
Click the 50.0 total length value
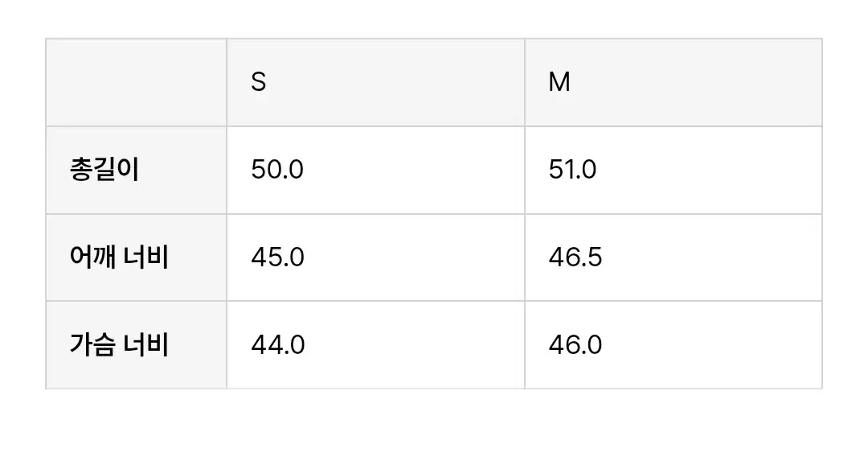pos(277,170)
